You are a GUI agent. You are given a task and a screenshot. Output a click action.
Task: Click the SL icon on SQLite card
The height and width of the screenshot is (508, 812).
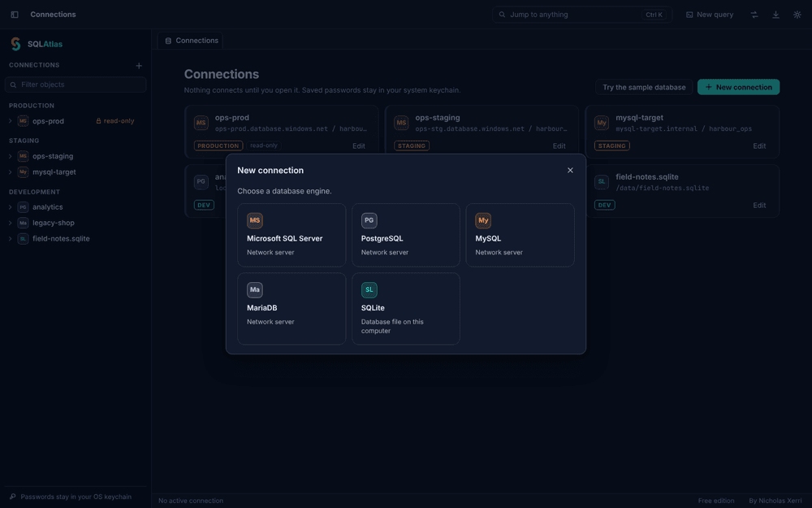click(x=369, y=290)
